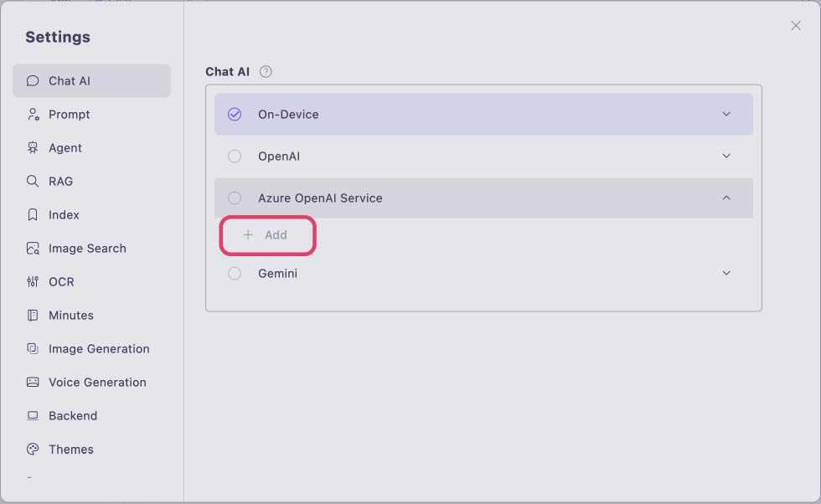Click the OCR sliders icon
Viewport: 821px width, 504px height.
coord(33,281)
